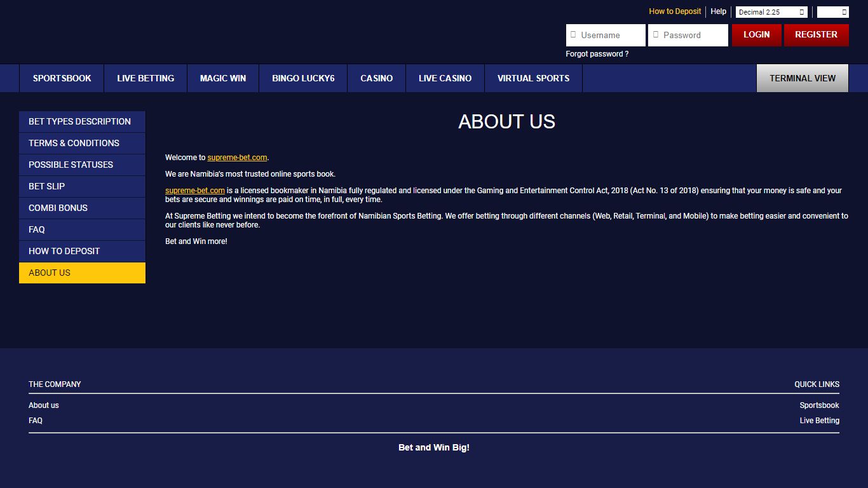868x488 pixels.
Task: Open the CASINO tab
Action: click(x=377, y=78)
